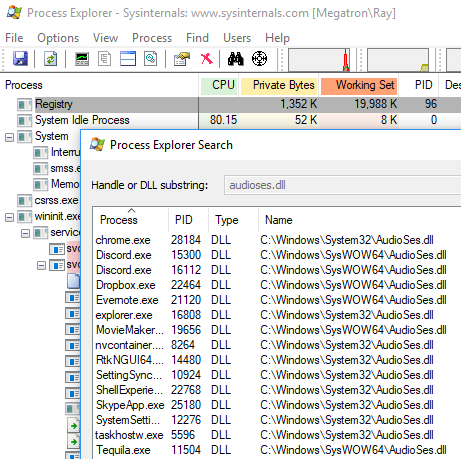Select the Evernote.exe search result

click(x=277, y=300)
